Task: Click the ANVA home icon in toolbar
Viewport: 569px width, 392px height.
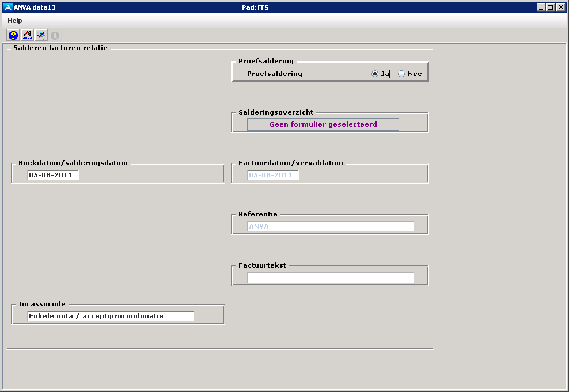Action: [27, 35]
